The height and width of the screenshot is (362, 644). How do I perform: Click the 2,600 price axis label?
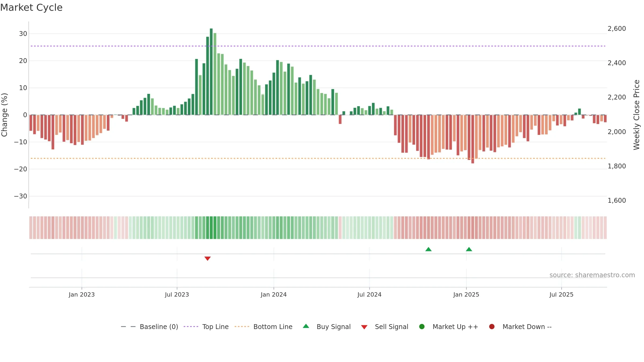click(617, 28)
